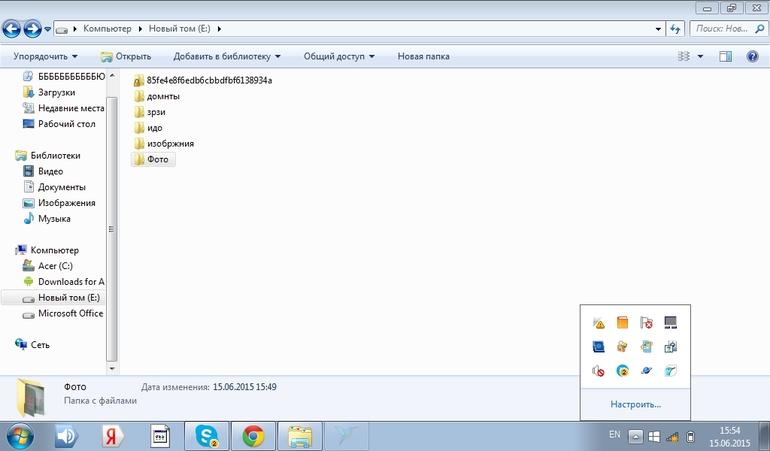The width and height of the screenshot is (770, 451).
Task: Click Новая папка in the toolbar
Action: (x=423, y=57)
